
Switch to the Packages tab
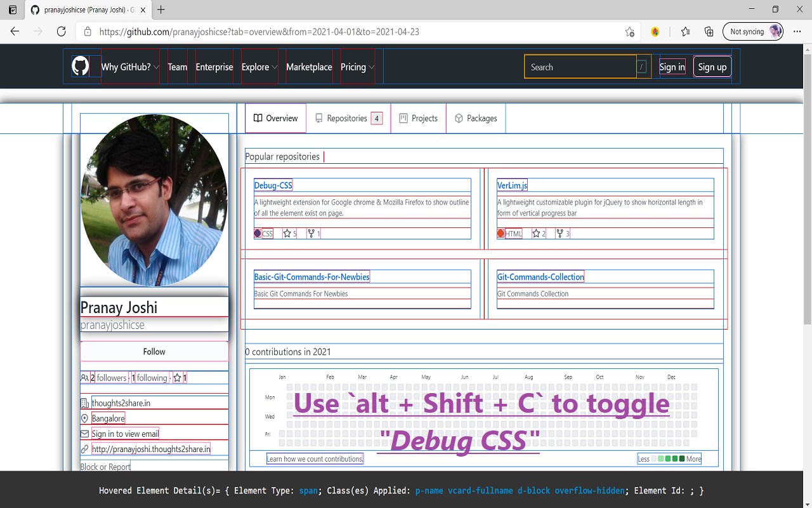point(476,118)
